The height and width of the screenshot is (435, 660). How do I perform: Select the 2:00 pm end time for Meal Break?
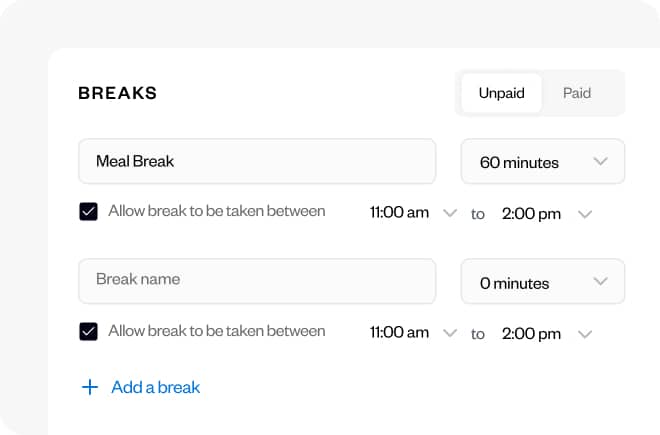click(x=531, y=213)
